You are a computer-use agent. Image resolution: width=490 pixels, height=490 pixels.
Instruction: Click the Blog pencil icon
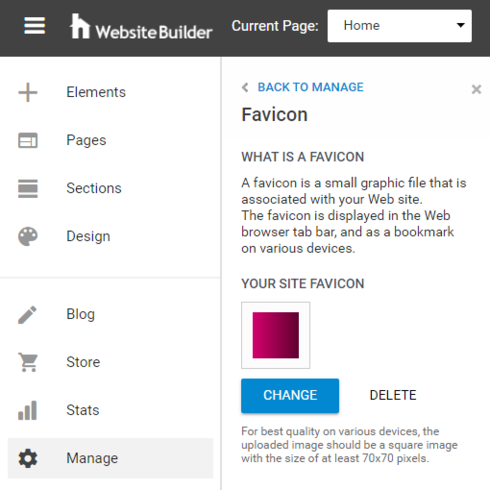click(x=27, y=315)
